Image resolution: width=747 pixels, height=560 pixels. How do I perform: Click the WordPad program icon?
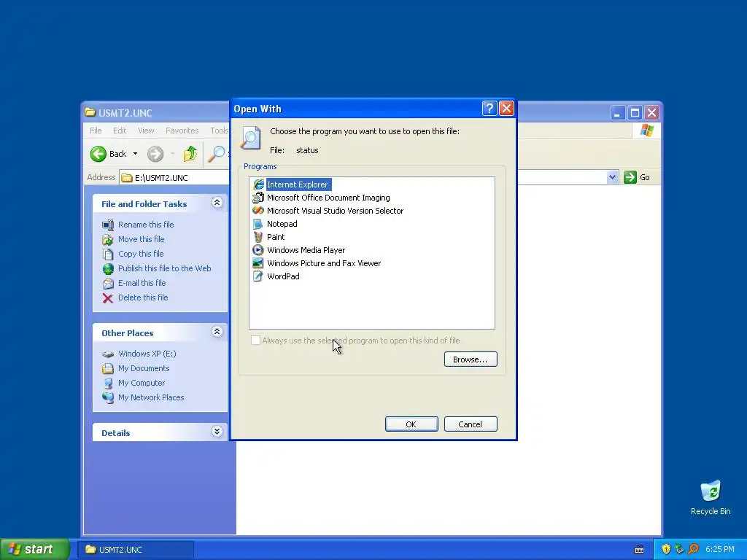tap(258, 276)
